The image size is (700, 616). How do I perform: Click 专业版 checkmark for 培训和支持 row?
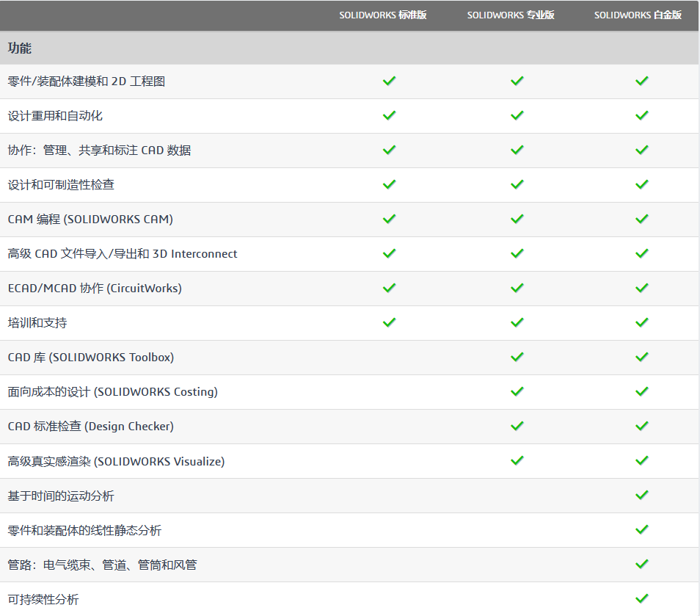coord(517,322)
